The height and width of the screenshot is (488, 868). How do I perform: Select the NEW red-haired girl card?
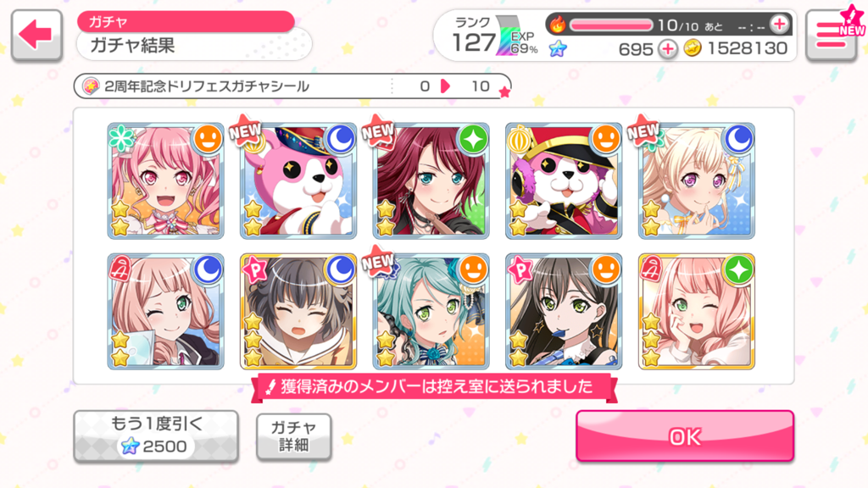431,181
